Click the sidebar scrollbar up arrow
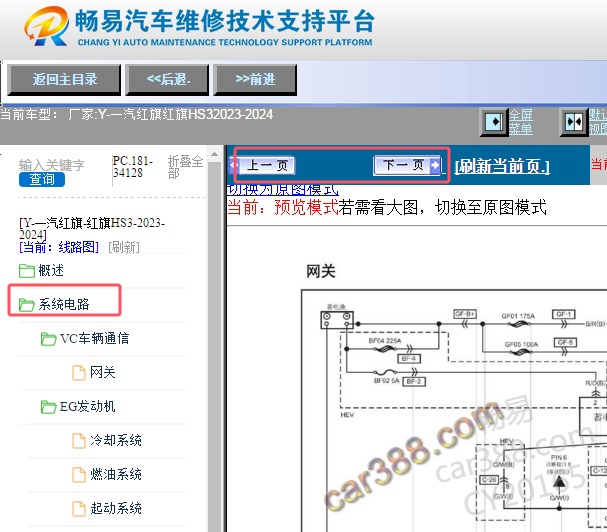The height and width of the screenshot is (532, 607). pos(214,154)
